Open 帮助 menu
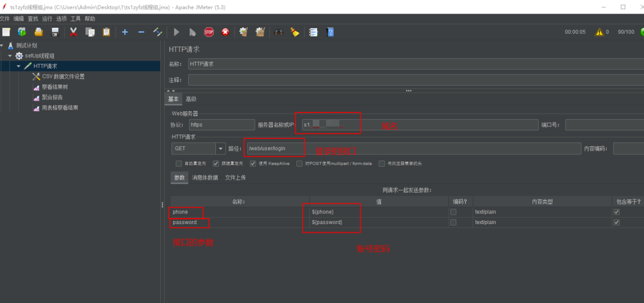 90,19
